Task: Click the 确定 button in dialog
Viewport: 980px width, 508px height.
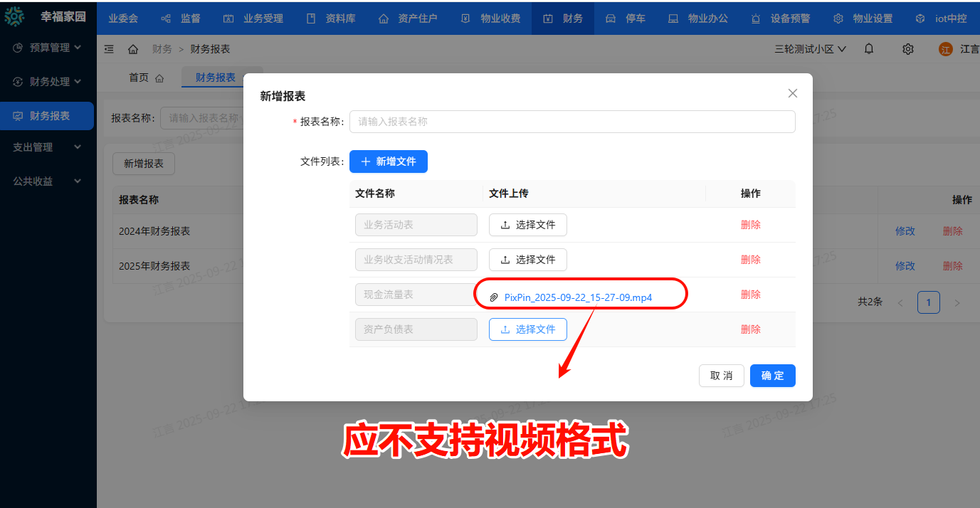Action: [x=772, y=376]
